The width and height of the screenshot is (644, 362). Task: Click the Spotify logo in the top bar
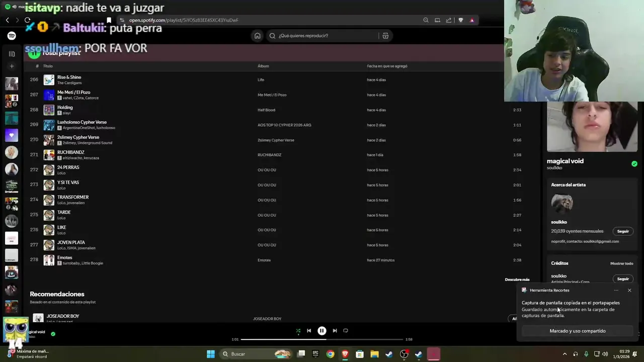click(12, 36)
